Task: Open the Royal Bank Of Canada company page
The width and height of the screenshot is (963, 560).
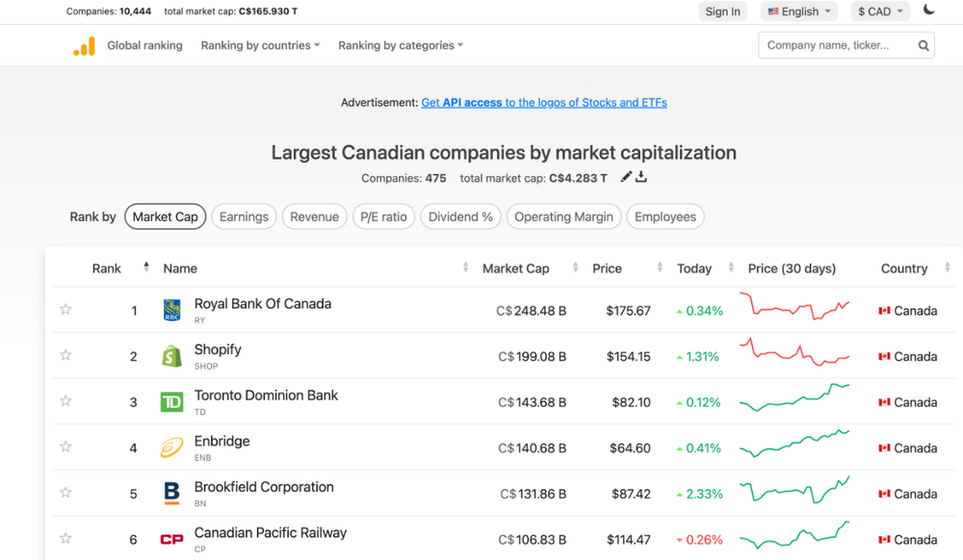Action: click(x=263, y=304)
